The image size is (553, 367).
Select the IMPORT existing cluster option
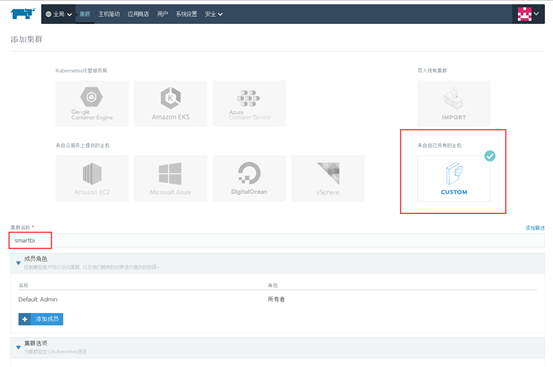(454, 104)
